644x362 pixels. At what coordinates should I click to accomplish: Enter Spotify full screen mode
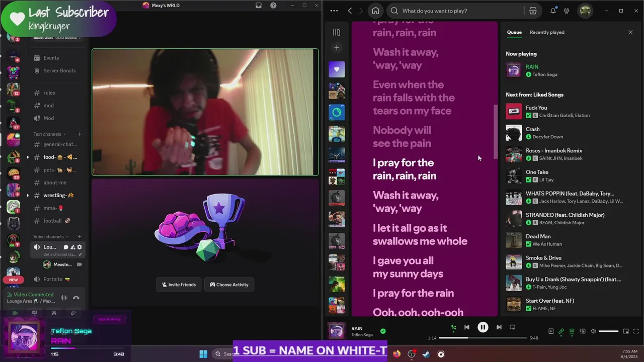pyautogui.click(x=636, y=331)
